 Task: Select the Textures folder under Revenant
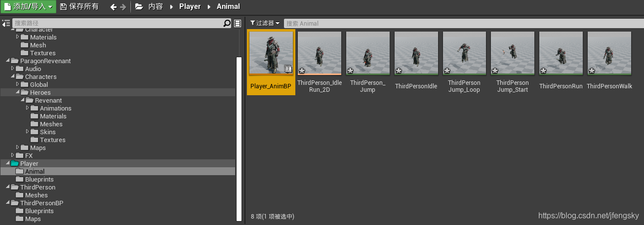(x=52, y=140)
